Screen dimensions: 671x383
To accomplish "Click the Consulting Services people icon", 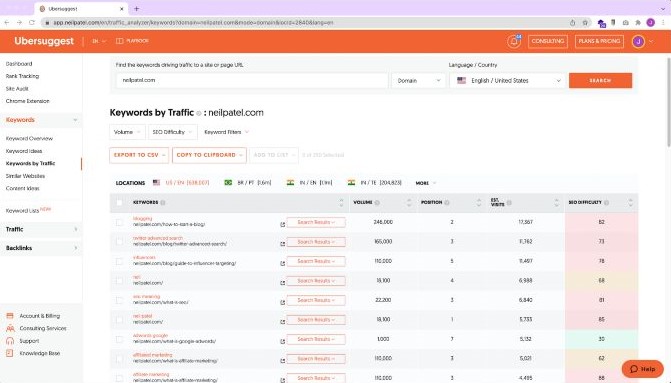I will pyautogui.click(x=10, y=328).
